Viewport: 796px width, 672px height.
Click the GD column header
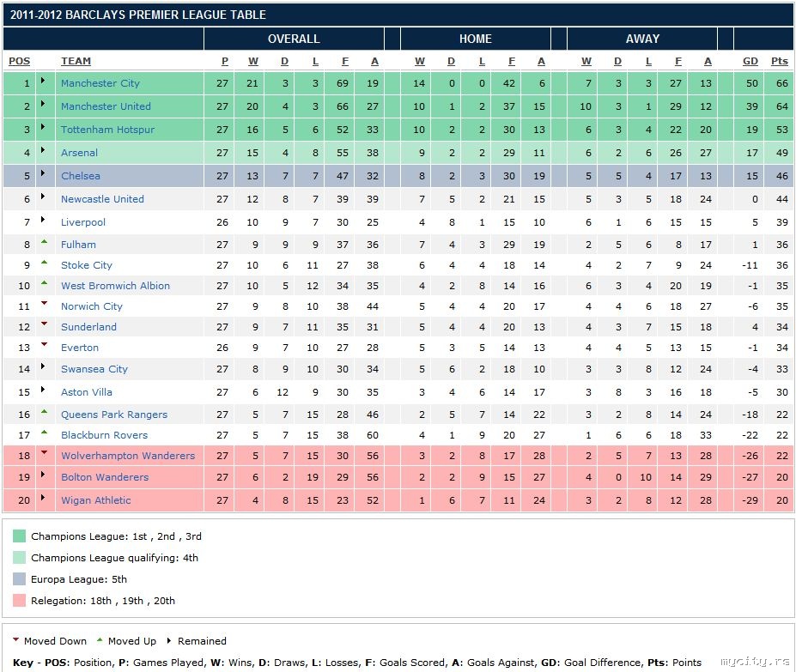(x=750, y=61)
